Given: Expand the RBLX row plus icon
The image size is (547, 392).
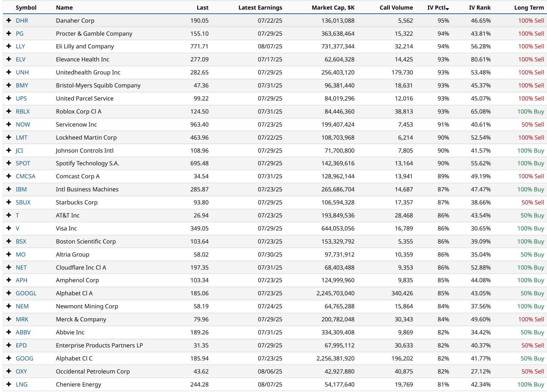Looking at the screenshot, I should click(x=9, y=111).
